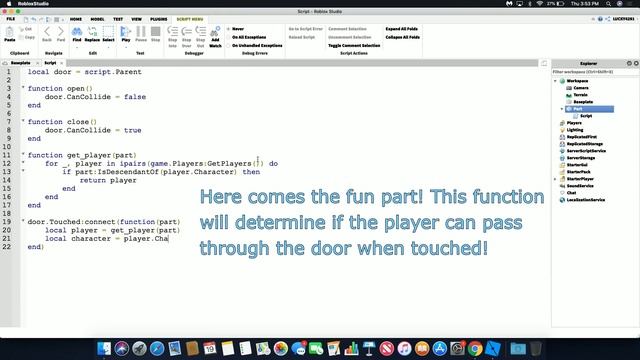Open Finder from the dock
The width and height of the screenshot is (640, 360).
(104, 349)
